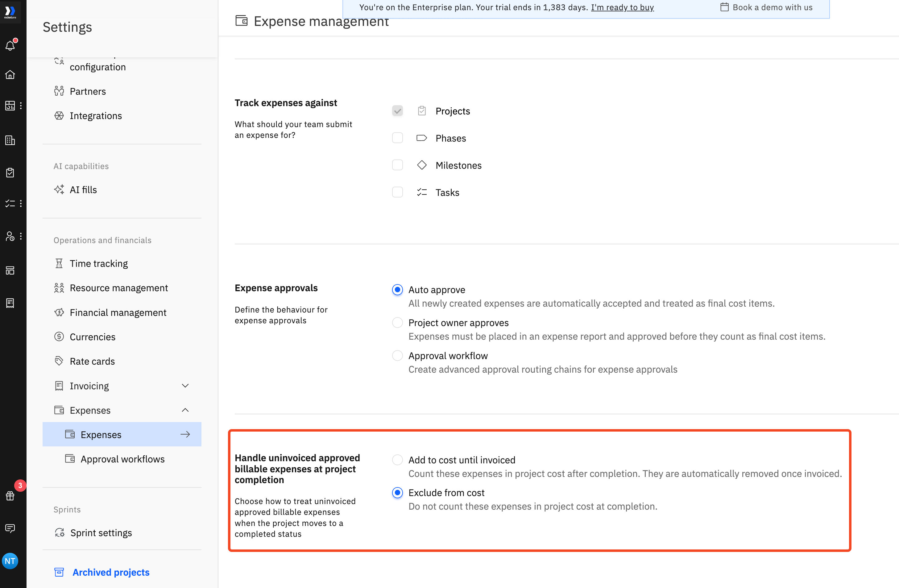Expand the Invoicing section chevron

[x=185, y=386]
